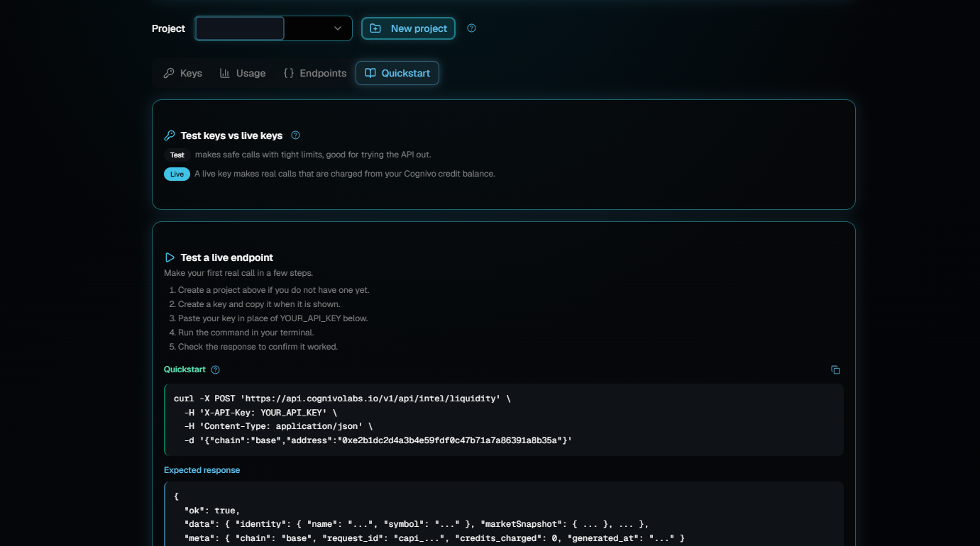980x546 pixels.
Task: Switch to the Keys tab
Action: [183, 73]
